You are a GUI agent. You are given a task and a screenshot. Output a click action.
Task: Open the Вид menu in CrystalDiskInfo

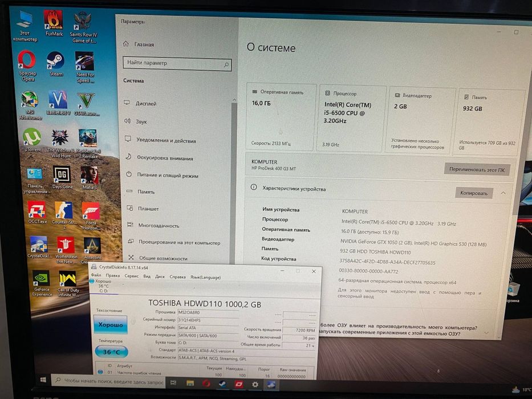[147, 276]
